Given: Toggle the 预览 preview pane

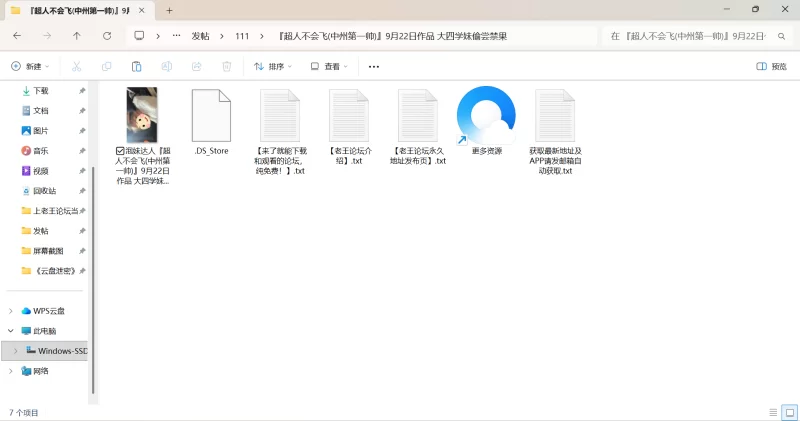Looking at the screenshot, I should pyautogui.click(x=771, y=66).
